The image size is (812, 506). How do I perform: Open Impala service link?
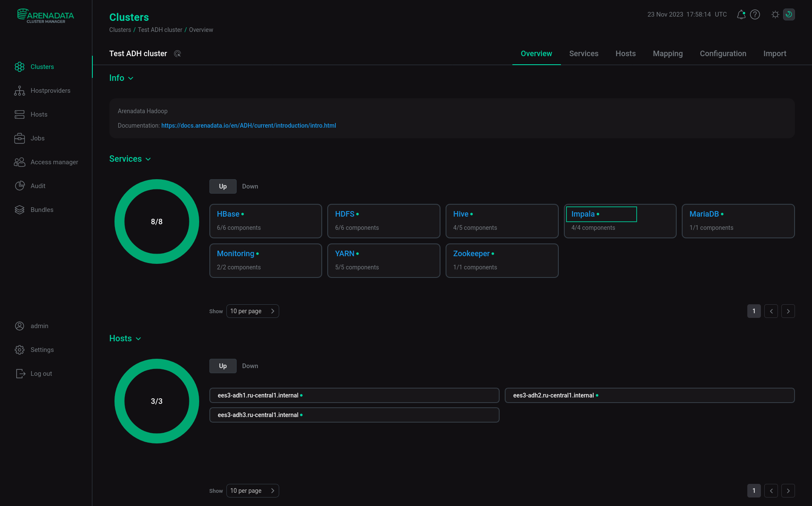click(x=583, y=214)
